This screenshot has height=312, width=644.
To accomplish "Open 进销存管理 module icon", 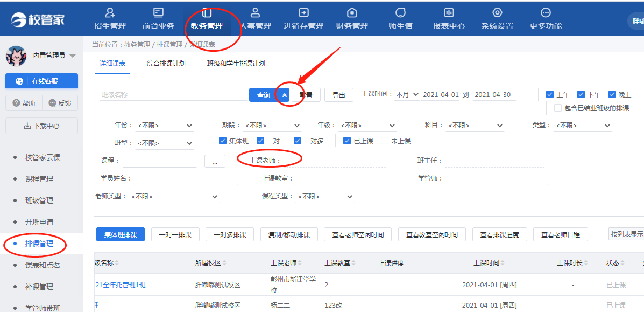I will click(303, 13).
